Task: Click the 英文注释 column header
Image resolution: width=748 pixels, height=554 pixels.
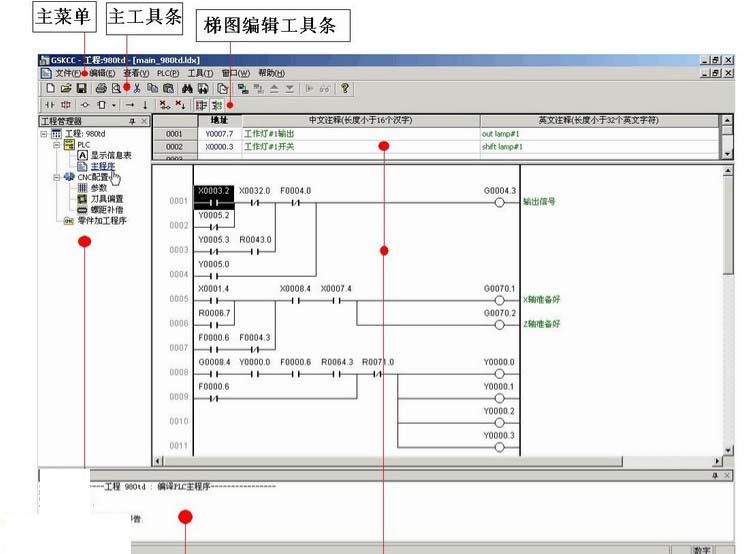Action: click(599, 120)
